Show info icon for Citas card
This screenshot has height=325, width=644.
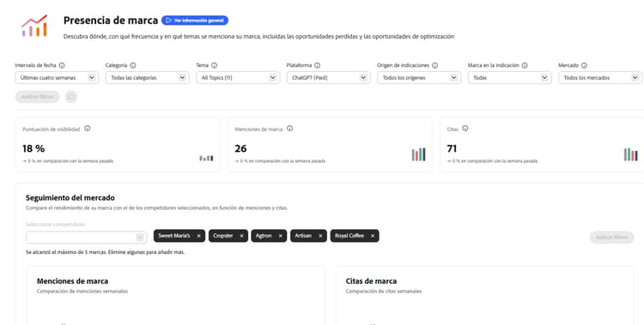click(465, 129)
